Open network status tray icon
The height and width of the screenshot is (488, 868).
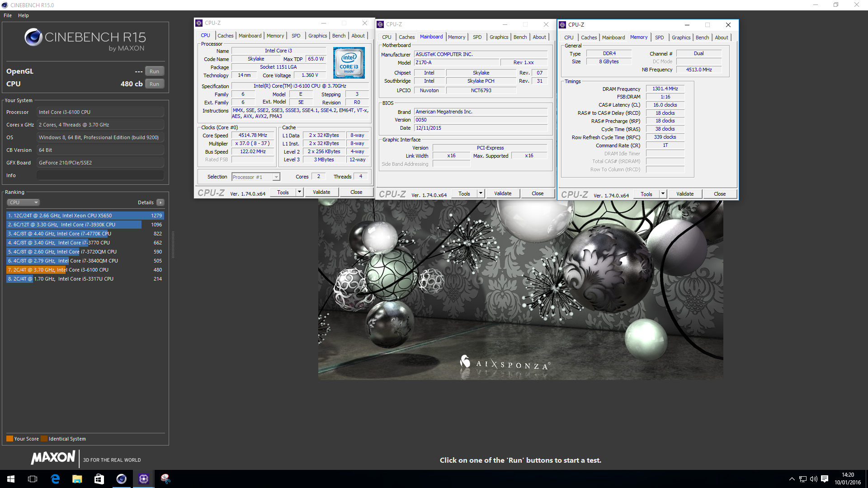(x=803, y=479)
